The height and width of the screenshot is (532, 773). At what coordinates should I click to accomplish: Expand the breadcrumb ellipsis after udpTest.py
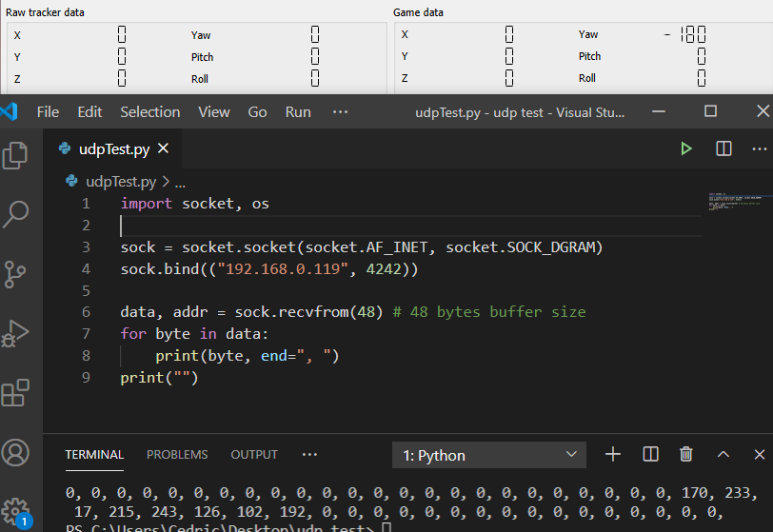pos(180,183)
